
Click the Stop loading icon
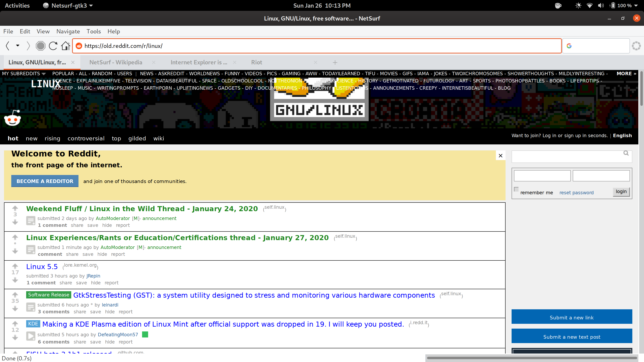(40, 46)
